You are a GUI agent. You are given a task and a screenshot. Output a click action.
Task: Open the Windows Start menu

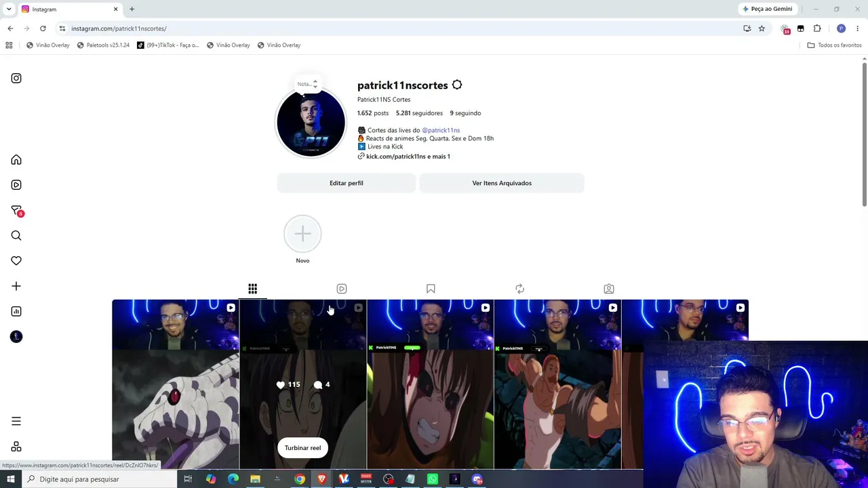[x=10, y=479]
